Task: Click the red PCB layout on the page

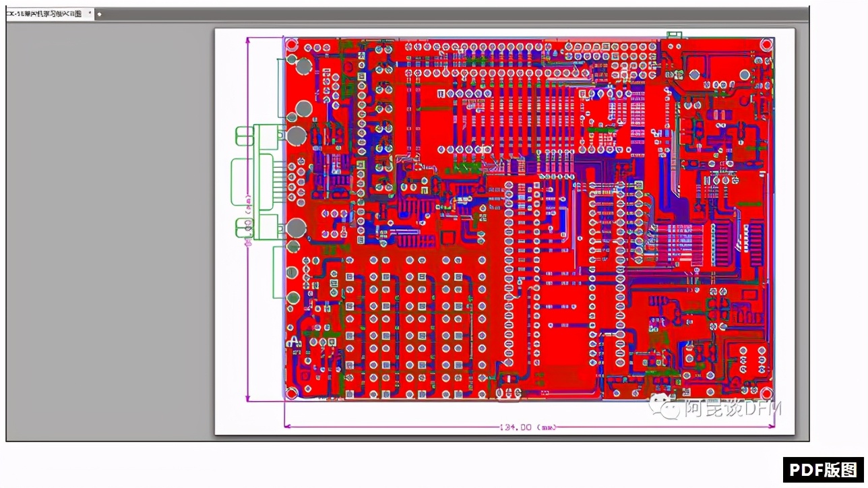Action: [x=529, y=218]
